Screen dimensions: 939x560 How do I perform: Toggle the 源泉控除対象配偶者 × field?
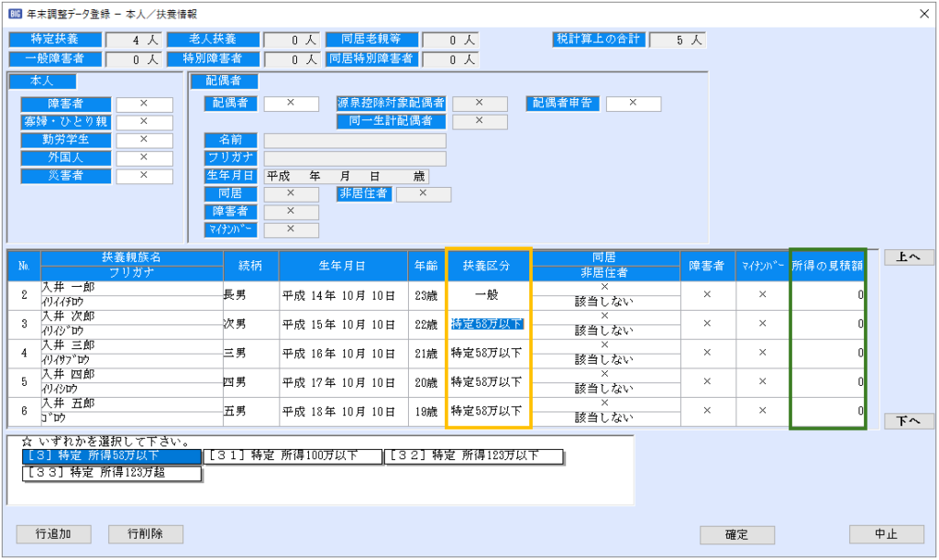[480, 104]
